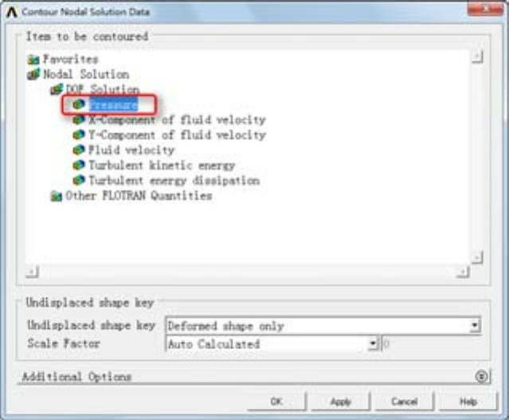This screenshot has height=420, width=509.
Task: Click X-Component of fluid velocity icon
Action: click(79, 120)
